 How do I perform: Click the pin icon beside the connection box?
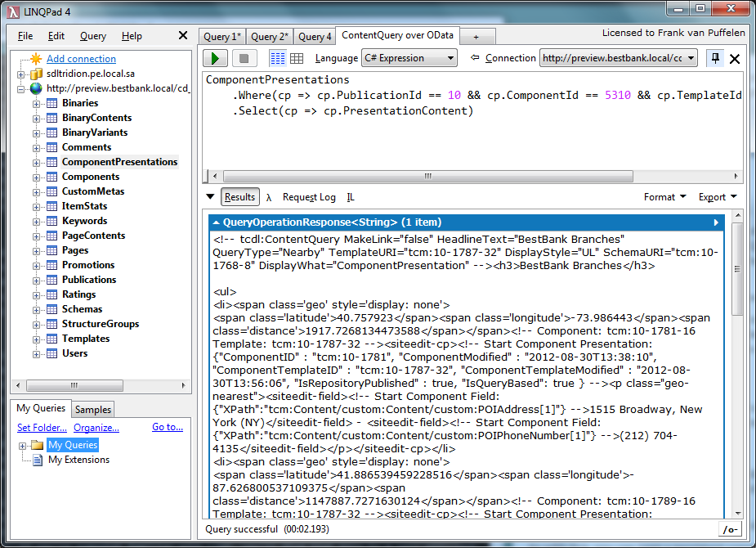coord(716,58)
